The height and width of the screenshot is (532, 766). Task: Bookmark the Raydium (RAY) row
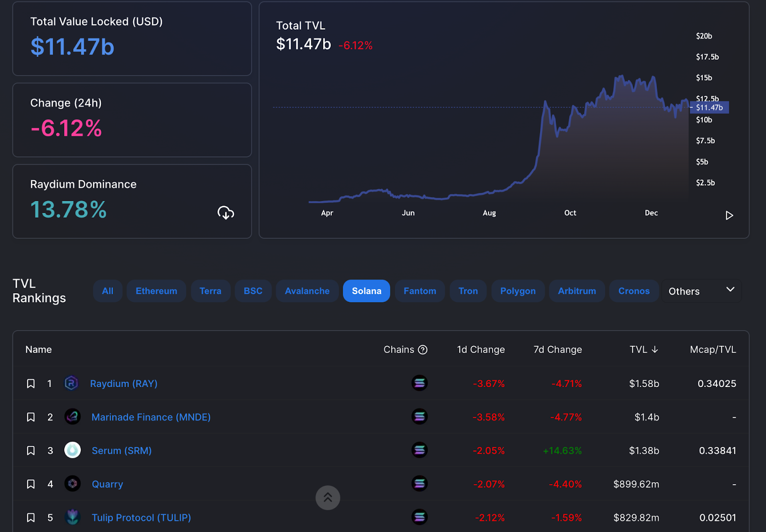[31, 384]
